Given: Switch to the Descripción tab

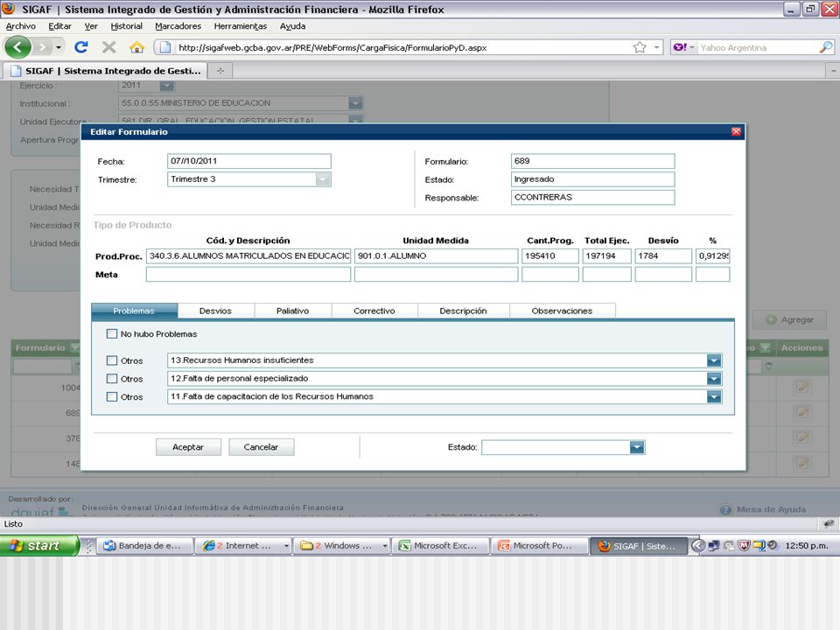Looking at the screenshot, I should 463,311.
